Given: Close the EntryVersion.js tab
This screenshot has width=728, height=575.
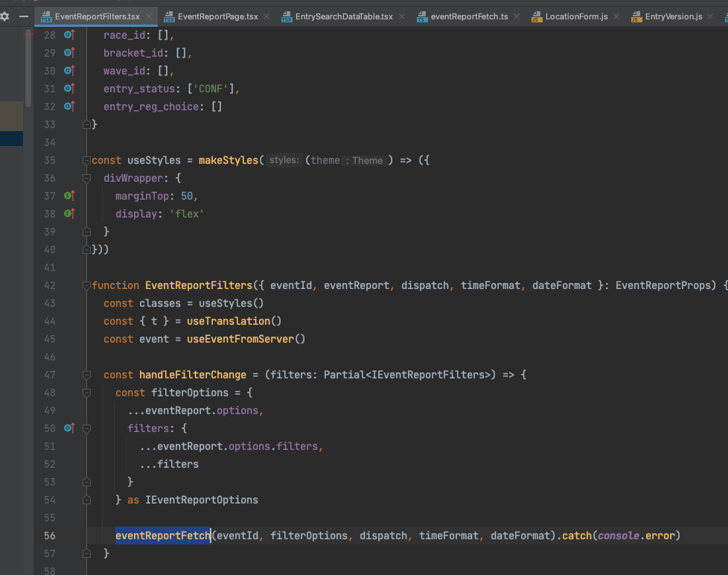Looking at the screenshot, I should pyautogui.click(x=710, y=16).
